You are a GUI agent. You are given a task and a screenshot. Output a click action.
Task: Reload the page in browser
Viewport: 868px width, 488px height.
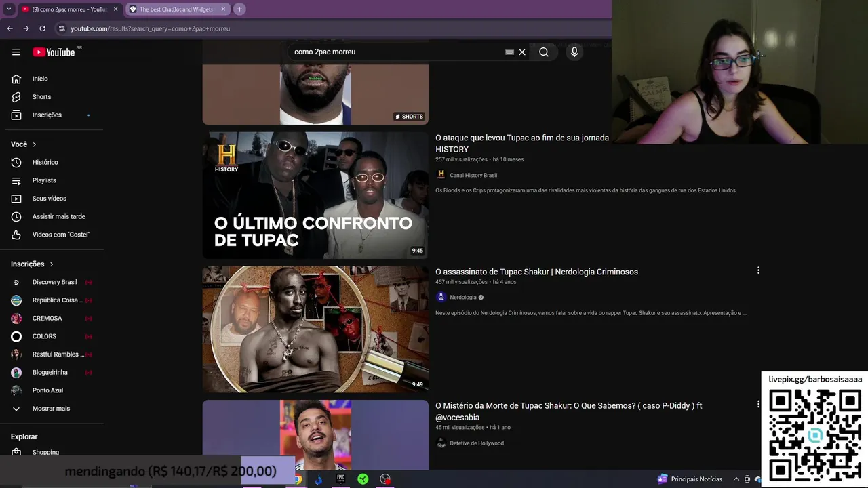coord(42,28)
